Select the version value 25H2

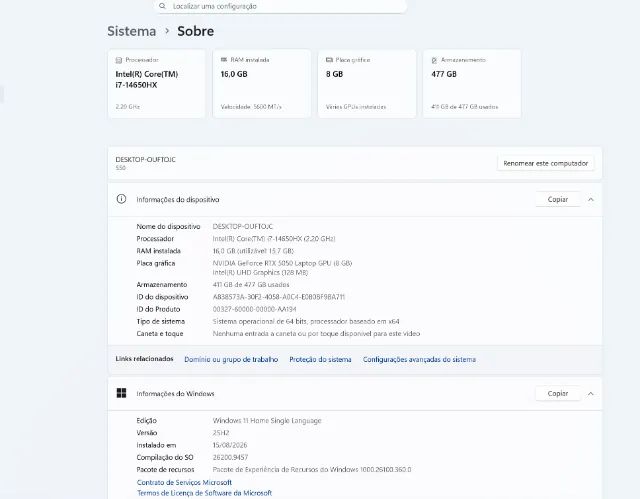221,433
